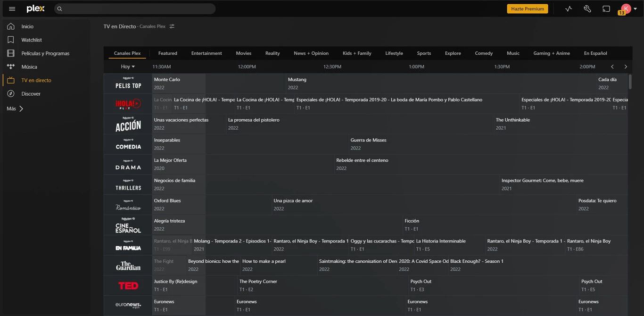Open the Gaming + Anime tab
The height and width of the screenshot is (316, 644).
552,53
